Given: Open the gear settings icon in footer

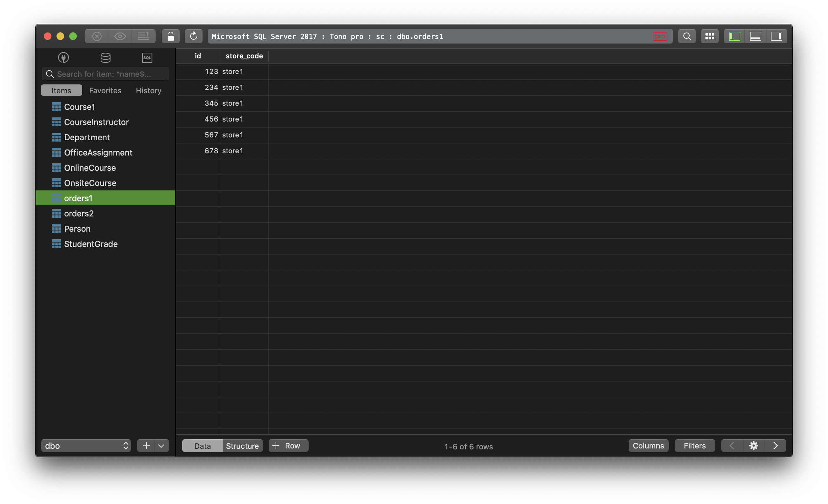Looking at the screenshot, I should tap(753, 446).
